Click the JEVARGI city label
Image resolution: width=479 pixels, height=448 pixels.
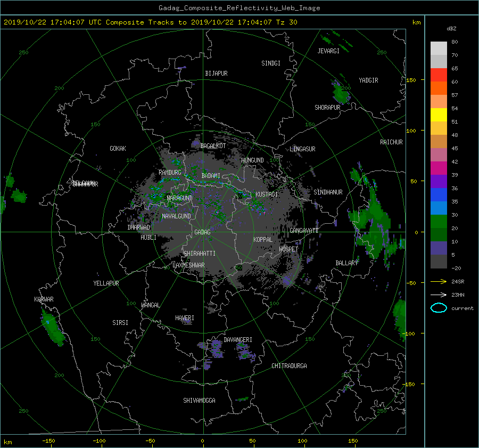(328, 51)
